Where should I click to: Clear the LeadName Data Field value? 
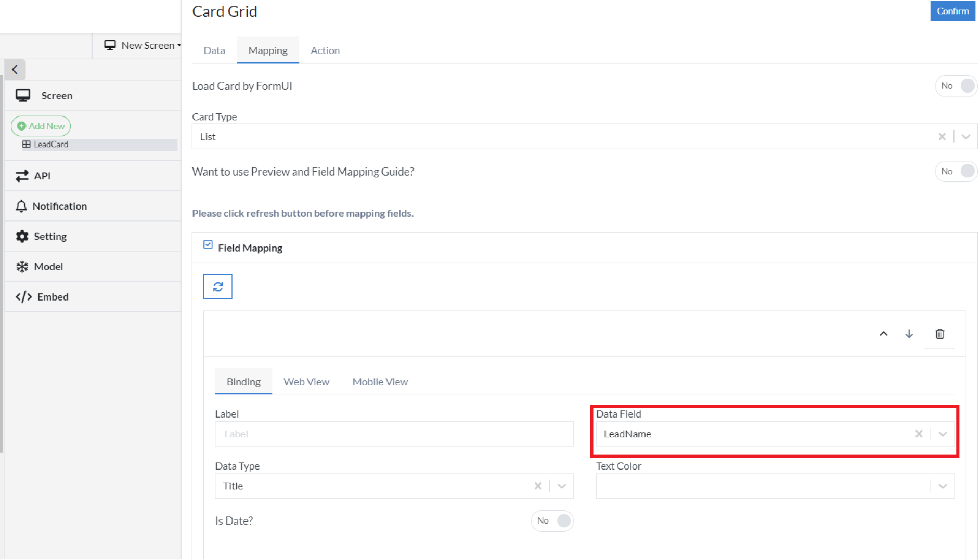coord(919,434)
